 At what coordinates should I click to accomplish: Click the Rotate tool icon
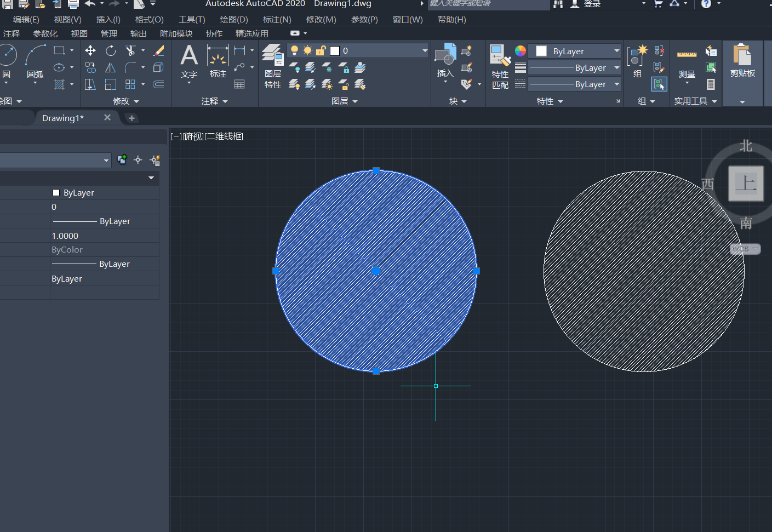(x=111, y=51)
